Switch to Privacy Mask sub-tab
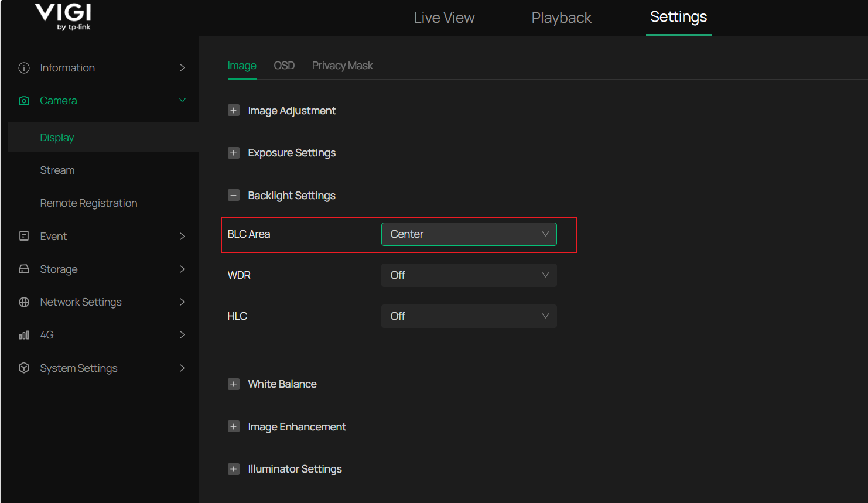Image resolution: width=868 pixels, height=503 pixels. pyautogui.click(x=343, y=66)
